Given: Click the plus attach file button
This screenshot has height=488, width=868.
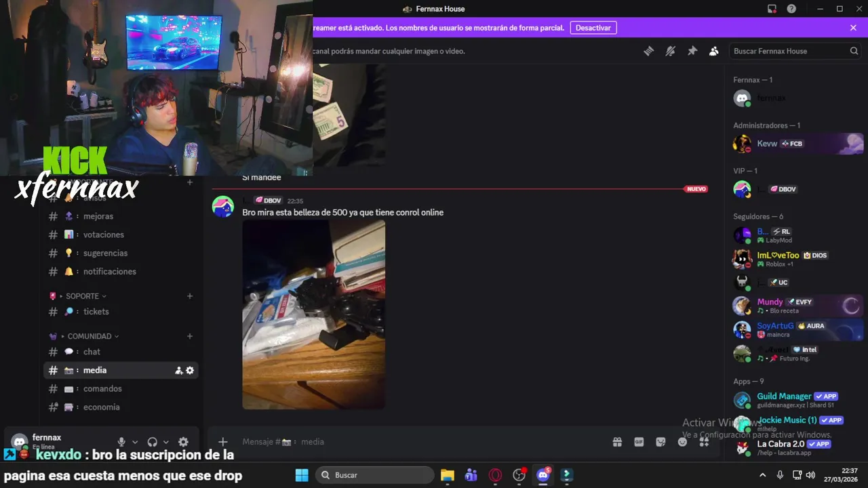Looking at the screenshot, I should (x=222, y=442).
